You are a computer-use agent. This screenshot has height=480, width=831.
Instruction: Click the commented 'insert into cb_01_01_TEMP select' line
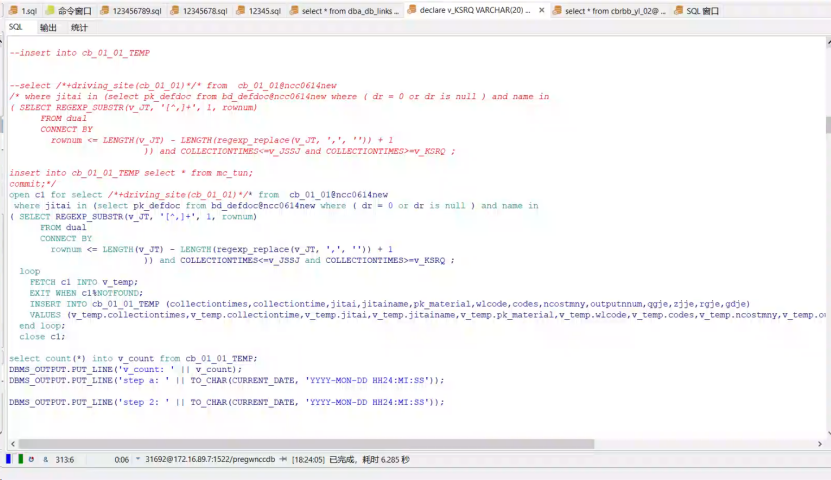[131, 173]
